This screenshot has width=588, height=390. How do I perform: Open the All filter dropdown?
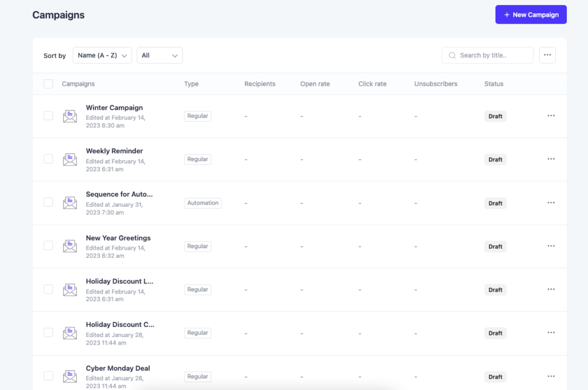(x=160, y=55)
